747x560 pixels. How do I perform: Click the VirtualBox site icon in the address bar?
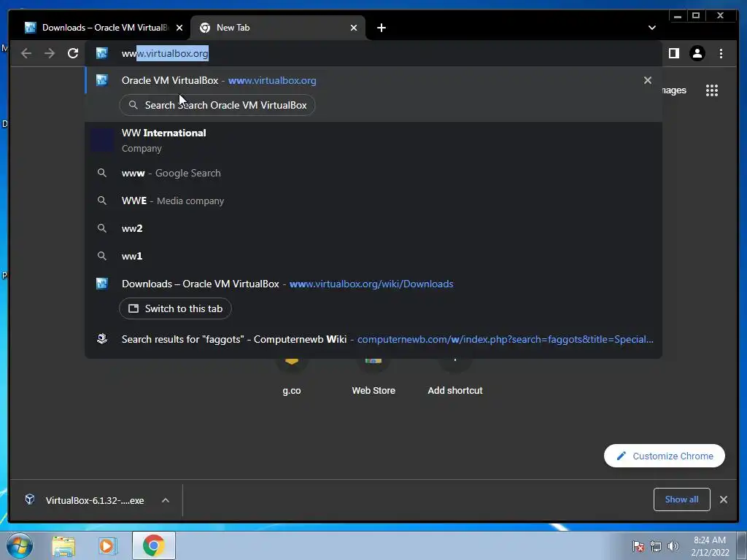[102, 53]
